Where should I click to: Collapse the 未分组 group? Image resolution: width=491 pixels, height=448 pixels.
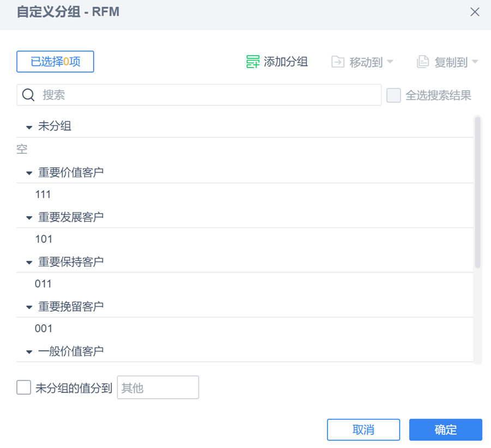29,127
